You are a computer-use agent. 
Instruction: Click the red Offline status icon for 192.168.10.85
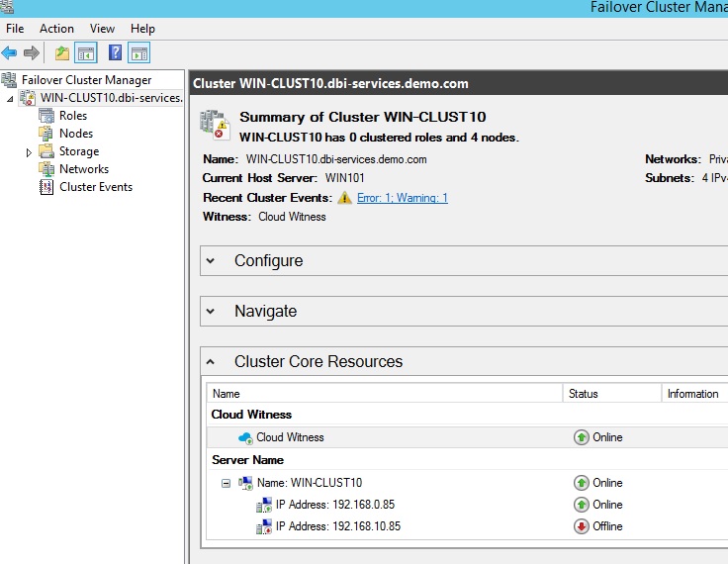tap(581, 526)
